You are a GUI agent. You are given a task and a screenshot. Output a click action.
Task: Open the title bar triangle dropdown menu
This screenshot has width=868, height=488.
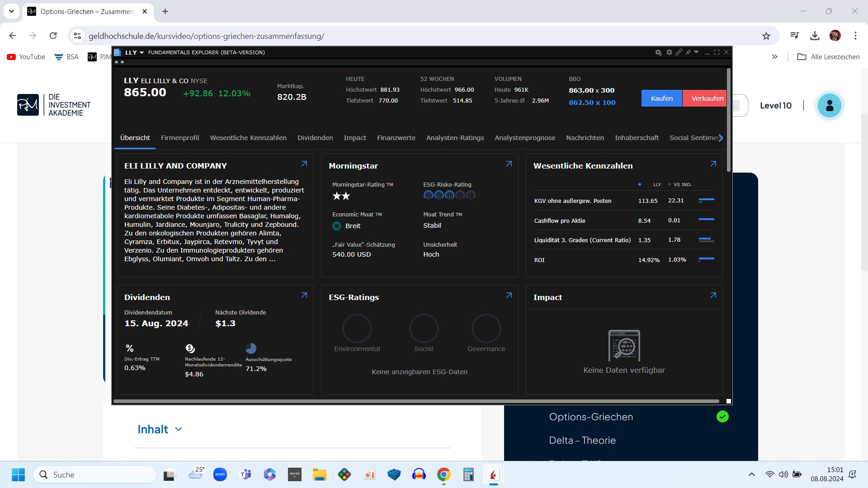pos(696,52)
